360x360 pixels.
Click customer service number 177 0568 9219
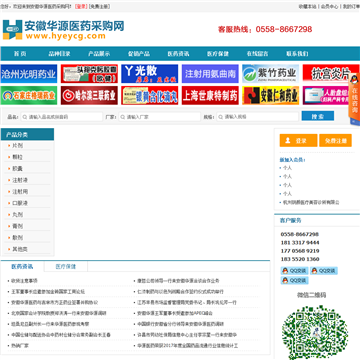(300, 251)
